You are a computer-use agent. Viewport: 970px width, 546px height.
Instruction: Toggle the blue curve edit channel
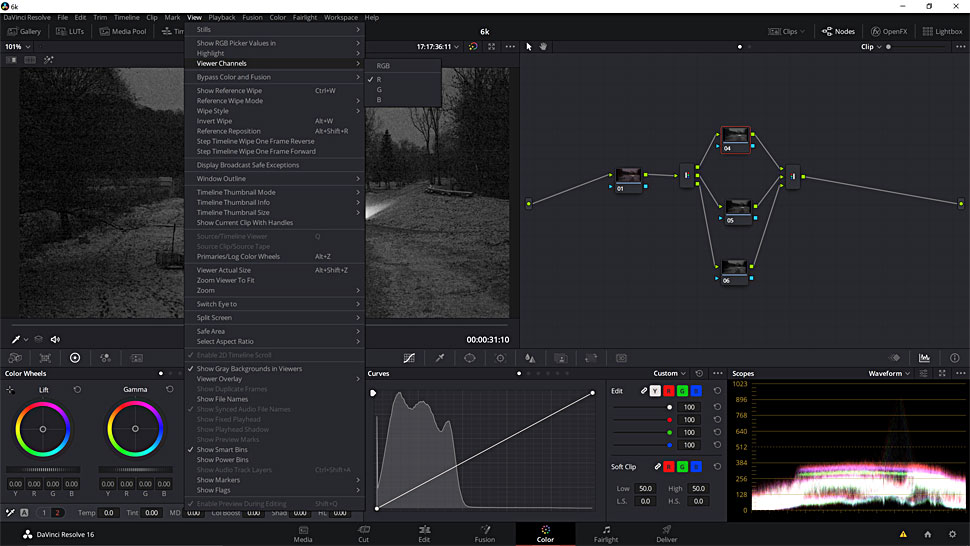coord(696,391)
